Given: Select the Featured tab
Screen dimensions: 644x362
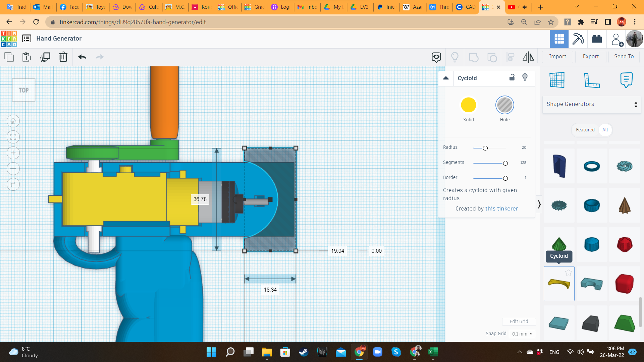Looking at the screenshot, I should coord(585,130).
